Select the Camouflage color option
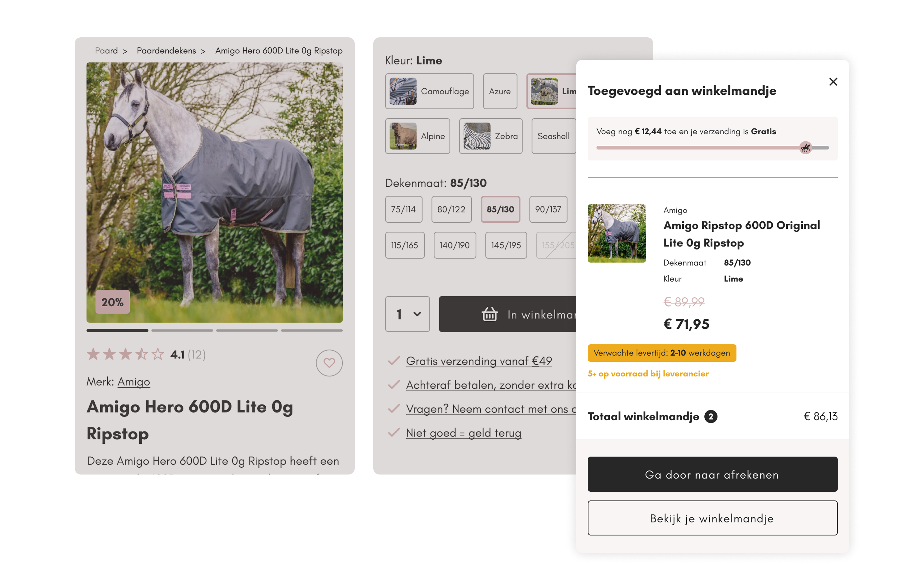 click(429, 92)
